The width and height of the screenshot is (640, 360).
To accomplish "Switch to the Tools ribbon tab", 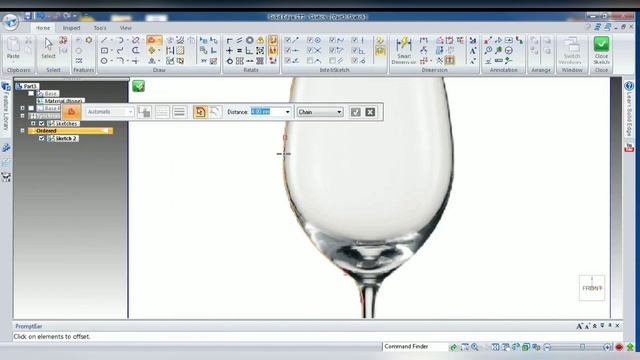I will click(x=100, y=28).
